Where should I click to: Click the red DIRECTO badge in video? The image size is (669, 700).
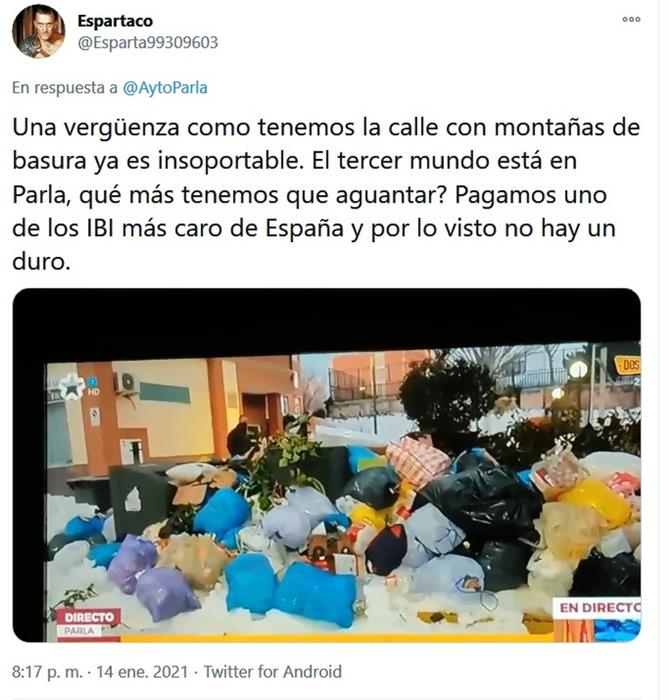pyautogui.click(x=88, y=617)
